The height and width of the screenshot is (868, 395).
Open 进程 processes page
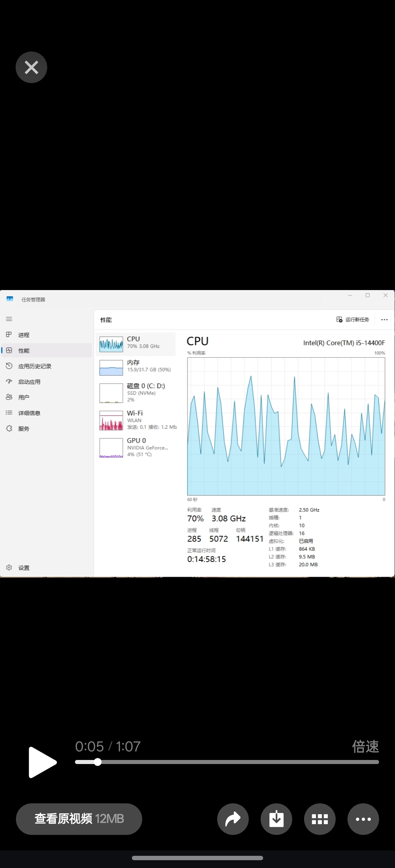tap(46, 335)
